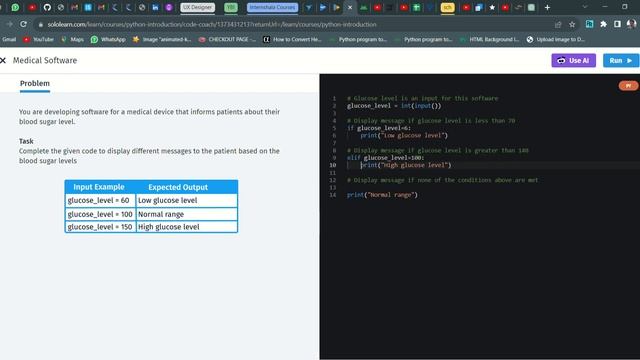This screenshot has width=640, height=360.
Task: Open the WhatsApp browser tab
Action: pos(15,7)
